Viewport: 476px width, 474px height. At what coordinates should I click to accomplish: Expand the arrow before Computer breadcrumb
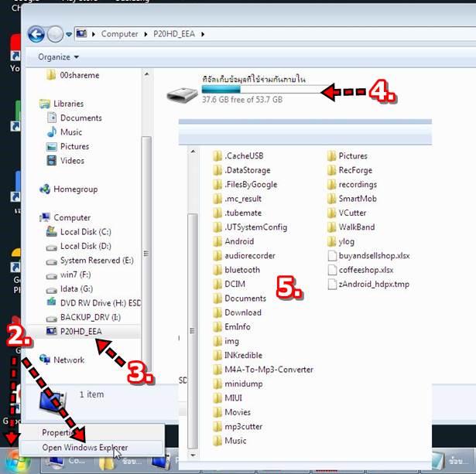(94, 34)
